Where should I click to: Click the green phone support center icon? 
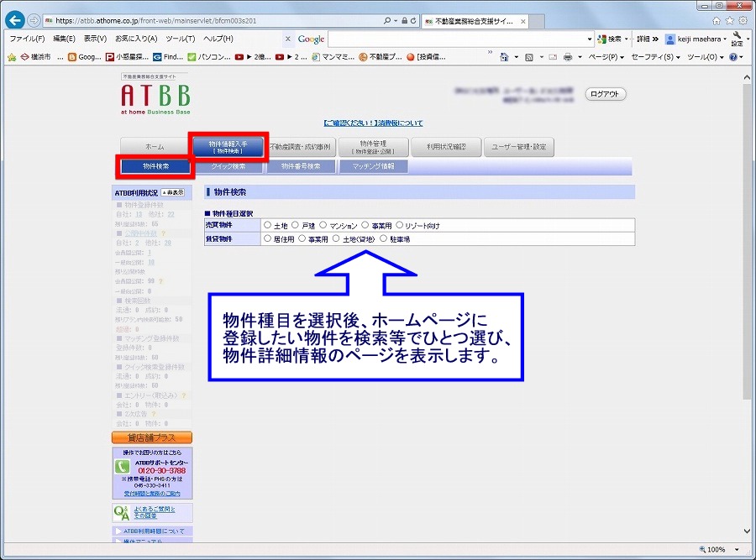[122, 467]
